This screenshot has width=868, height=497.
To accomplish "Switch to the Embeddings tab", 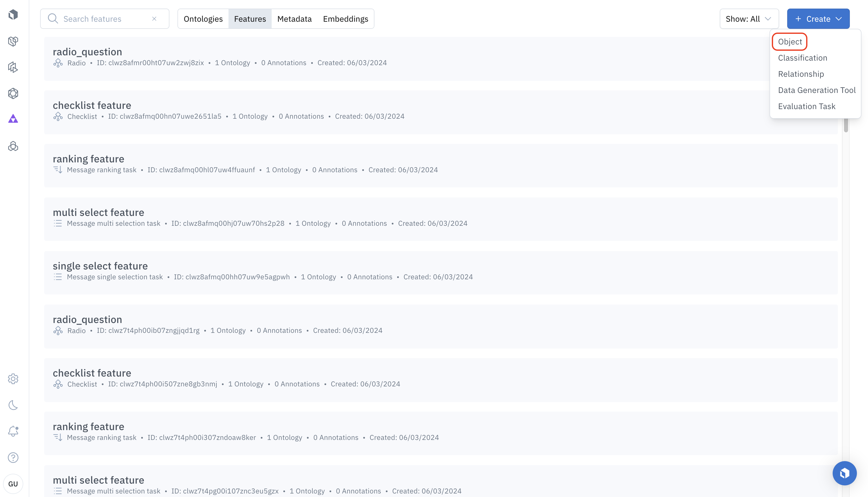I will pyautogui.click(x=346, y=19).
